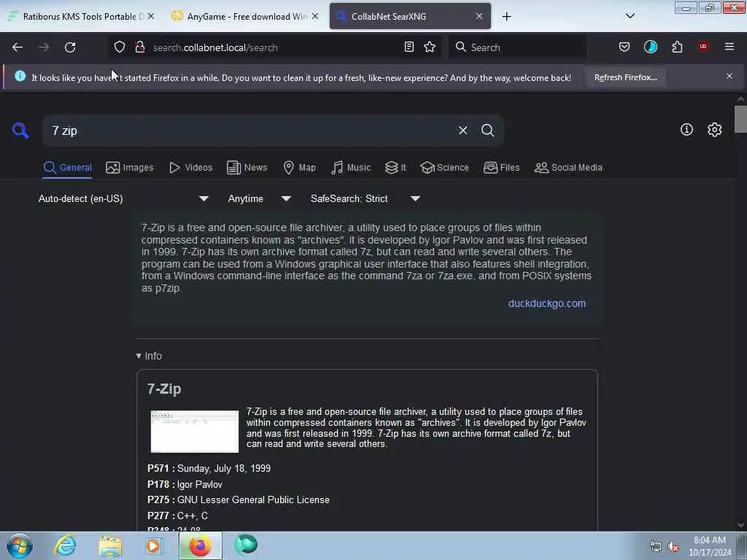Open the tracking protection shield icon
Viewport: 747px width, 560px height.
tap(120, 47)
